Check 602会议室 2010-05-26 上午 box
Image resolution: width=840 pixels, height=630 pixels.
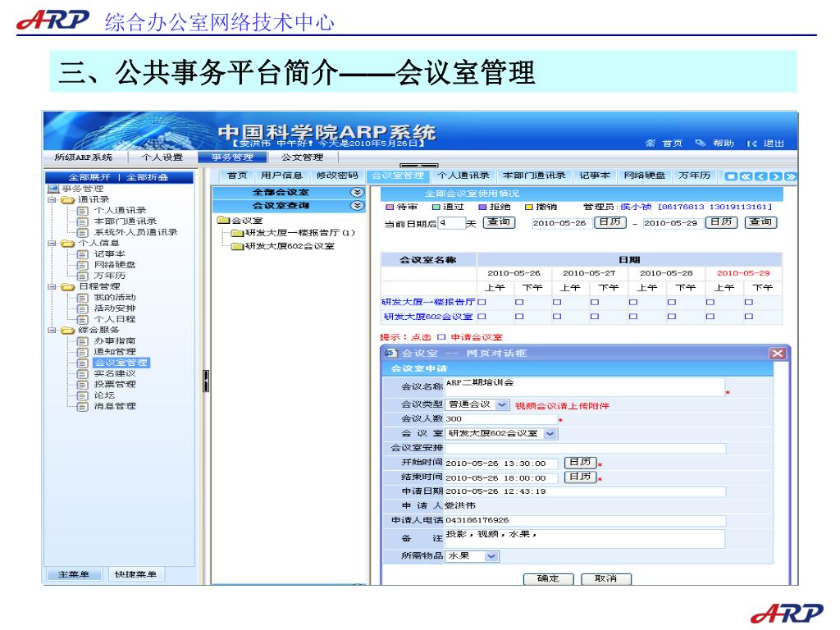481,317
